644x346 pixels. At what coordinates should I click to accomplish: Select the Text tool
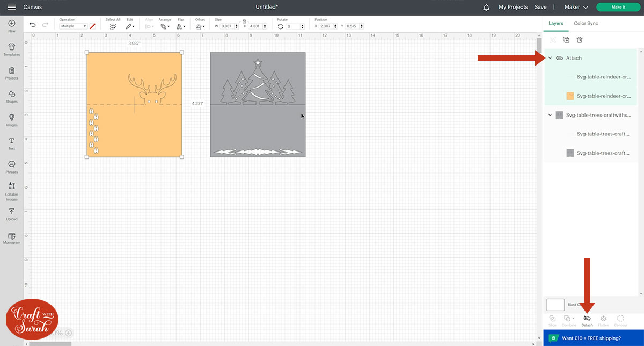point(11,143)
